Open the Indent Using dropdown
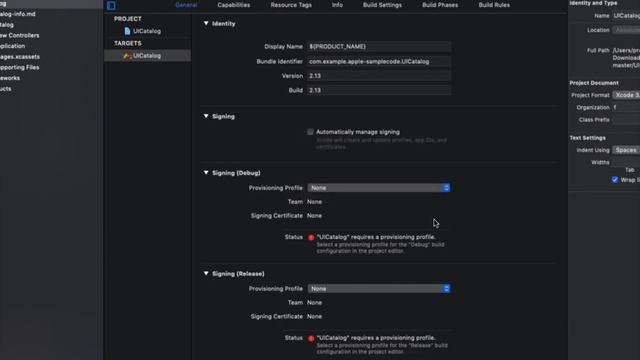640x360 pixels. pyautogui.click(x=626, y=150)
